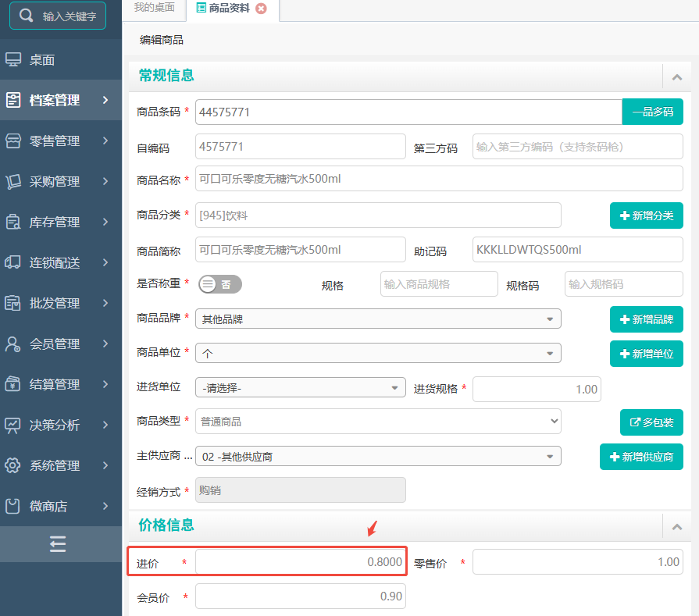
Task: Toggle the 是否称重 switch
Action: coord(220,284)
